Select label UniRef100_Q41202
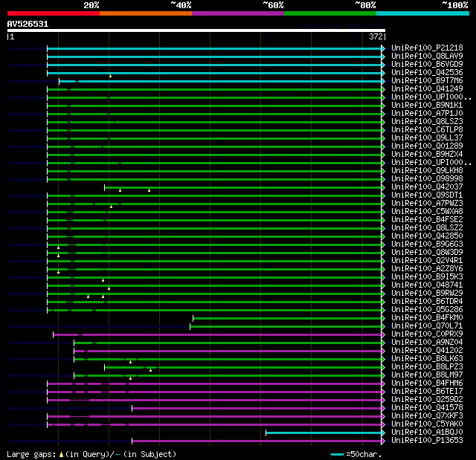 (427, 351)
